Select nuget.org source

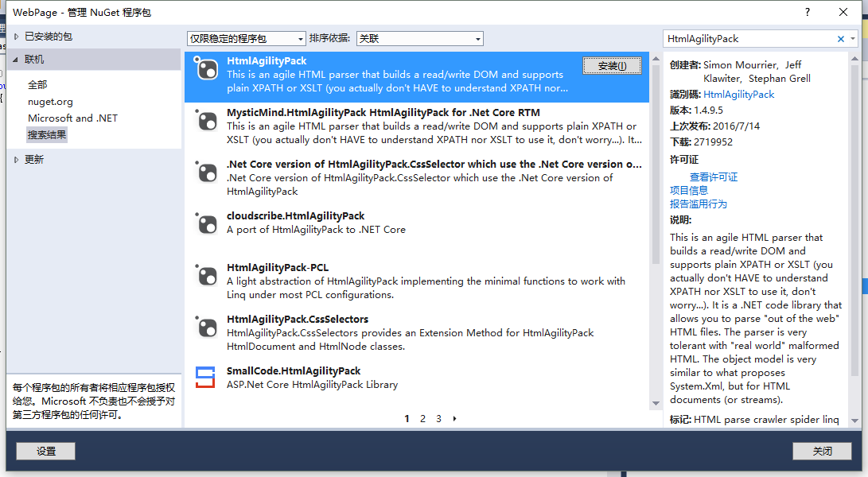(50, 102)
